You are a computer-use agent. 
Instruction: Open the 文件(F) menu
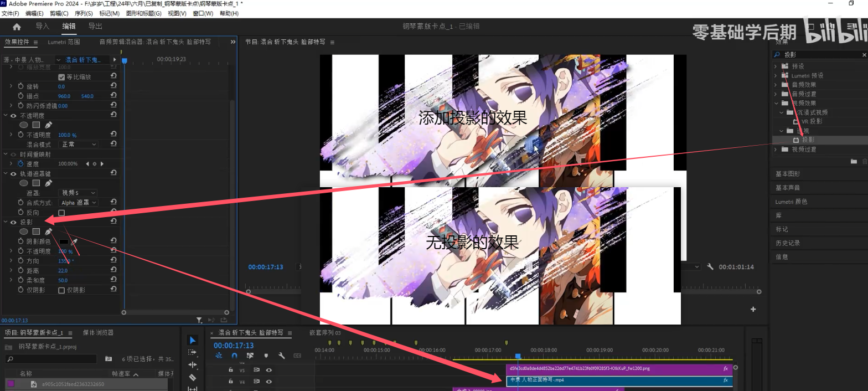pyautogui.click(x=10, y=13)
